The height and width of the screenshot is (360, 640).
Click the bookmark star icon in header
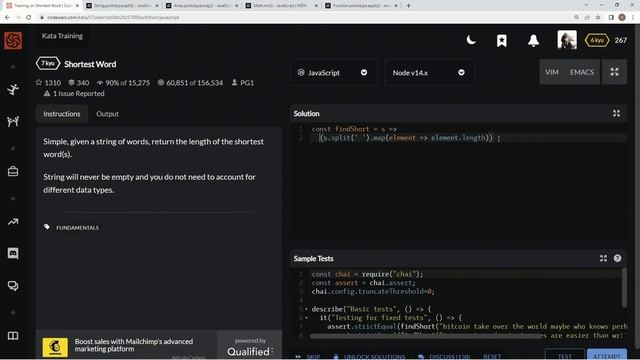tap(502, 40)
